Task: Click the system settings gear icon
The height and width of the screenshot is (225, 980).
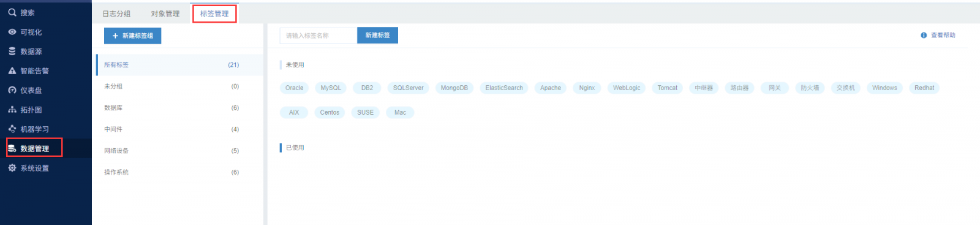Action: coord(12,168)
